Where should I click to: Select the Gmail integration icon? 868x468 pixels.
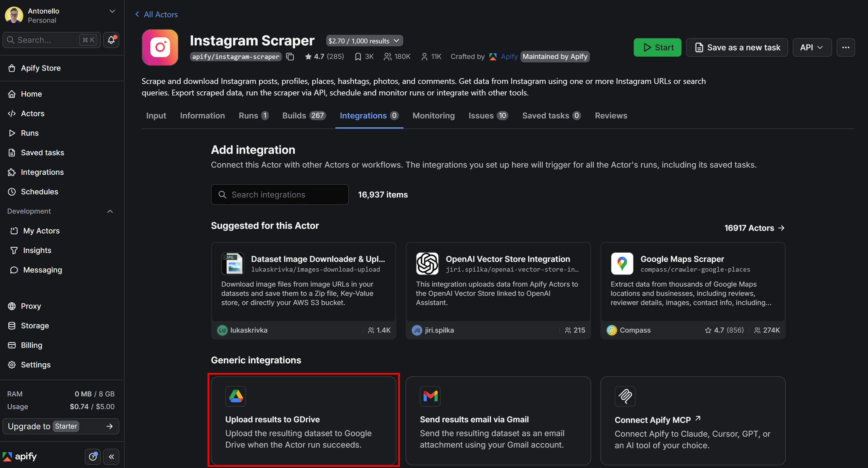(x=430, y=396)
